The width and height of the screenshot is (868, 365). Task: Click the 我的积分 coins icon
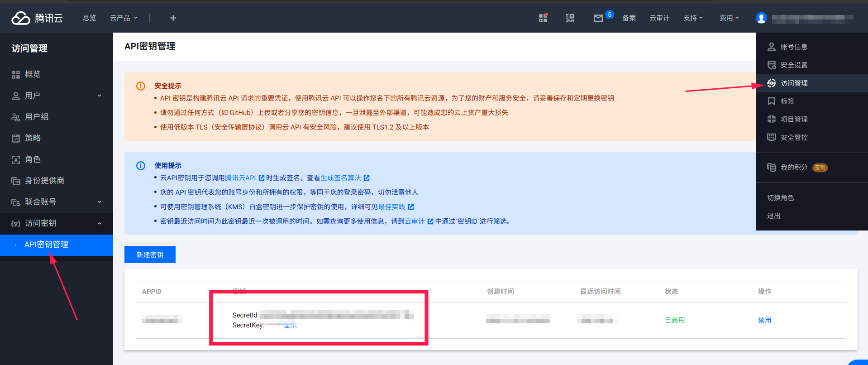click(772, 168)
